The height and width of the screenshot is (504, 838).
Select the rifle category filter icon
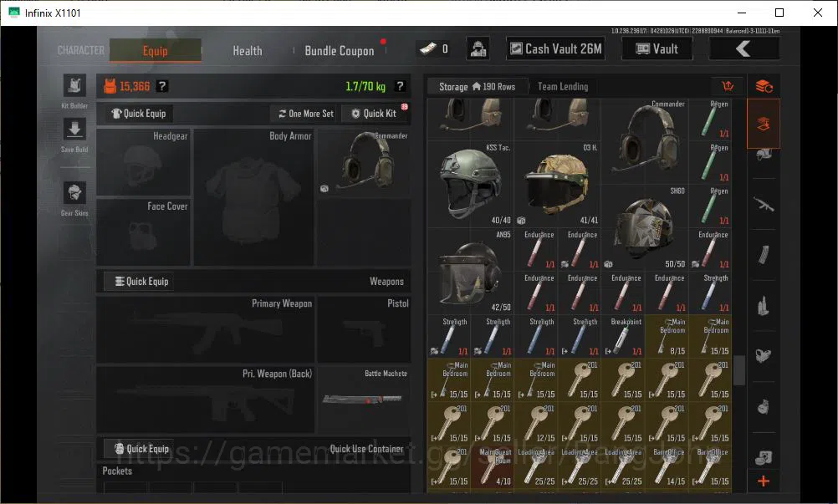[764, 204]
